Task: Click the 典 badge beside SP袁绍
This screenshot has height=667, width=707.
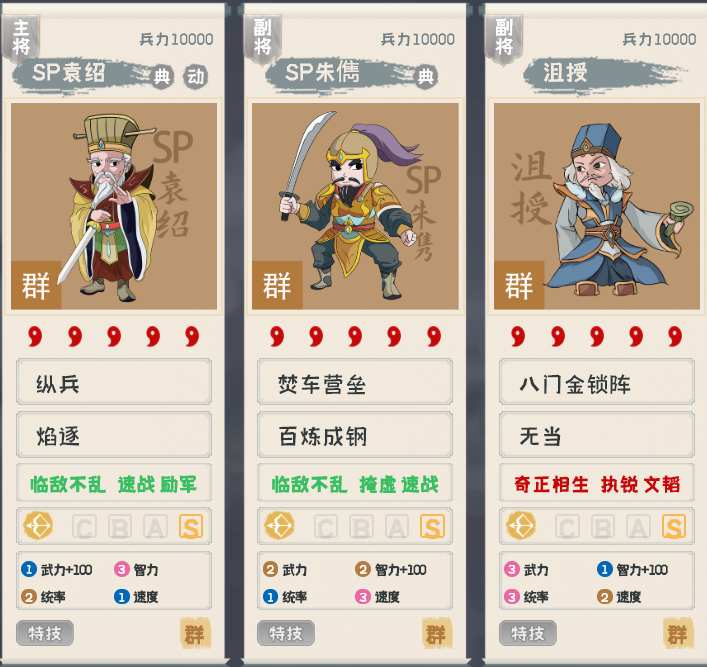Action: [x=161, y=77]
